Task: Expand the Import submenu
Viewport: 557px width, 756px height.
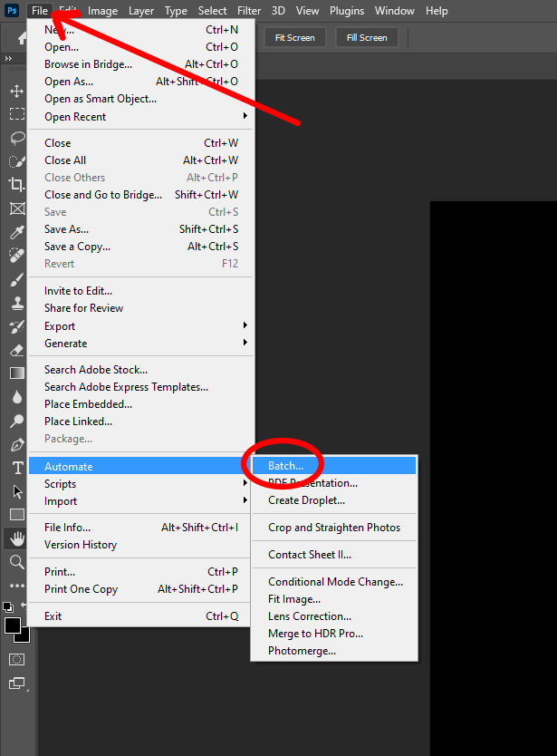Action: click(x=139, y=501)
